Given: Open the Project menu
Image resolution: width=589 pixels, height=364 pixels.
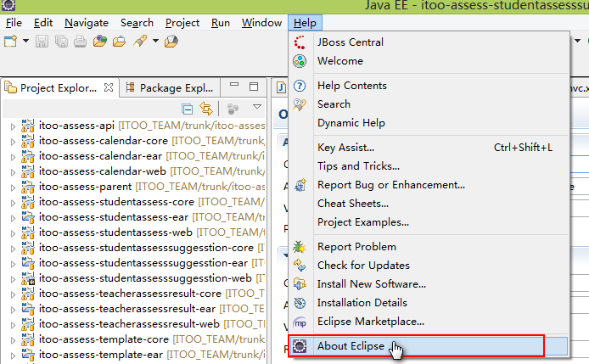Looking at the screenshot, I should coord(182,23).
